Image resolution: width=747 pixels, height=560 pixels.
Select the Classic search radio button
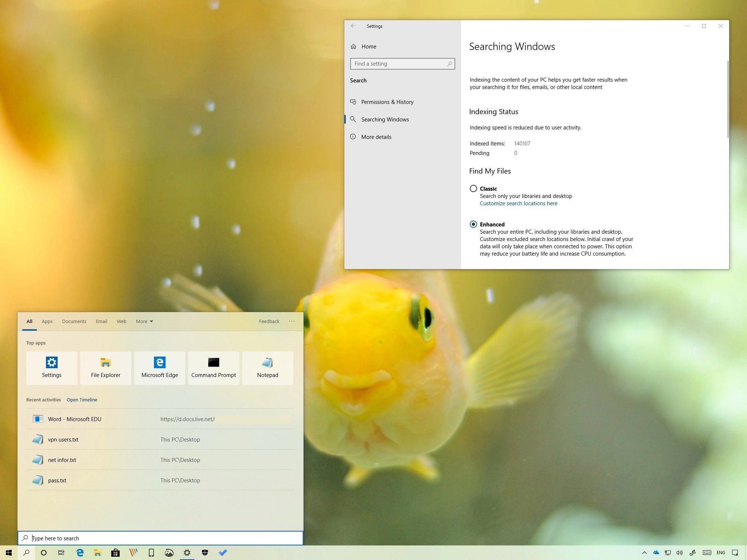click(x=473, y=188)
